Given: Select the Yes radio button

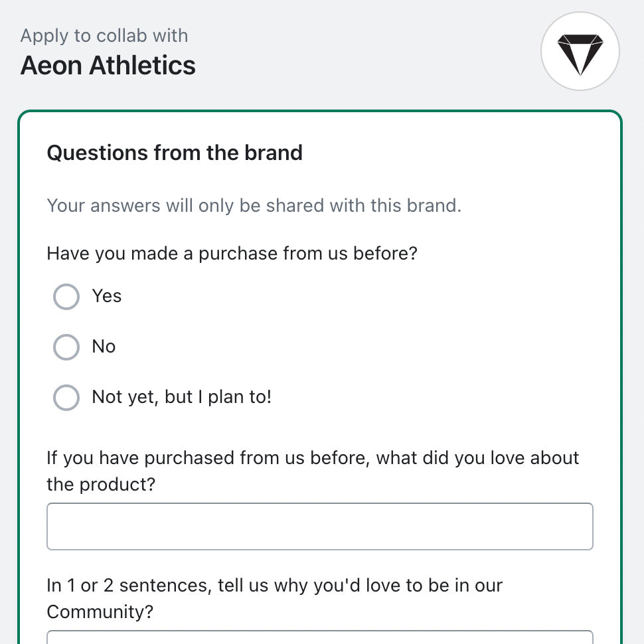Looking at the screenshot, I should click(66, 297).
